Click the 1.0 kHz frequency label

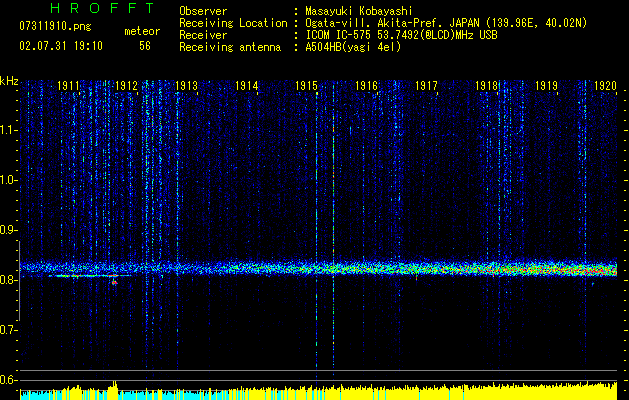(8, 180)
